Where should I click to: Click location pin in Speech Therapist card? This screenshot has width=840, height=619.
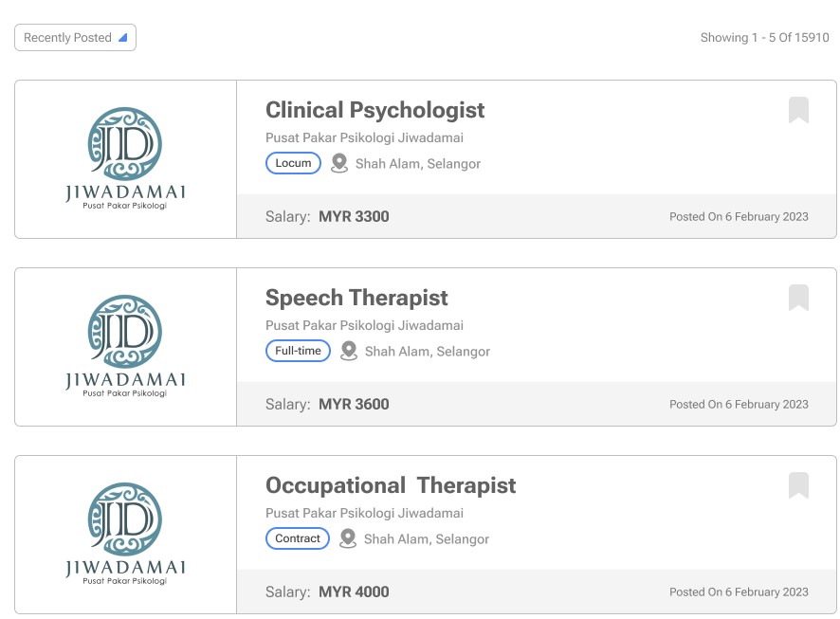click(349, 352)
